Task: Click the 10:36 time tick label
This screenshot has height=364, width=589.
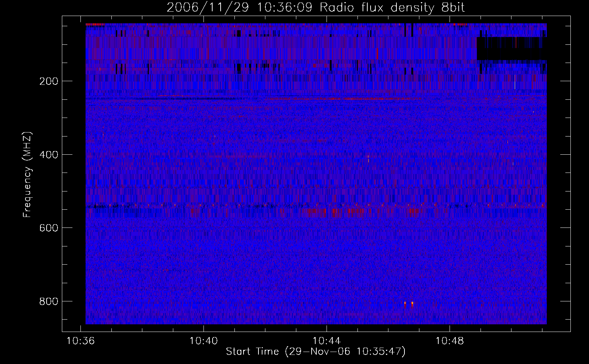Action: coord(81,341)
